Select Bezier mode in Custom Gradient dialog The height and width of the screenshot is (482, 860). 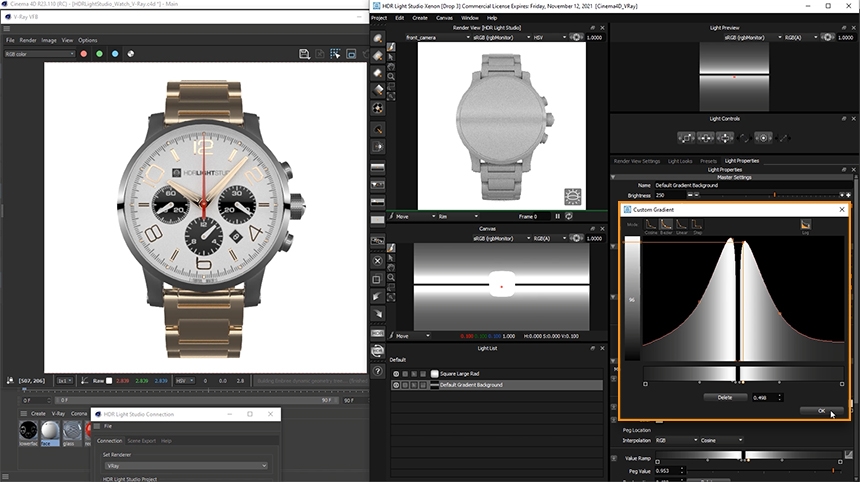click(x=666, y=224)
